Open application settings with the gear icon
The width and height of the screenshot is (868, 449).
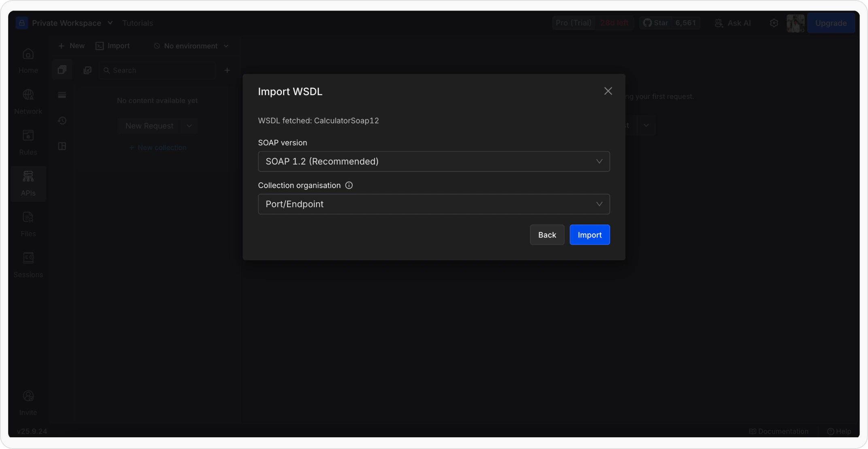tap(774, 23)
